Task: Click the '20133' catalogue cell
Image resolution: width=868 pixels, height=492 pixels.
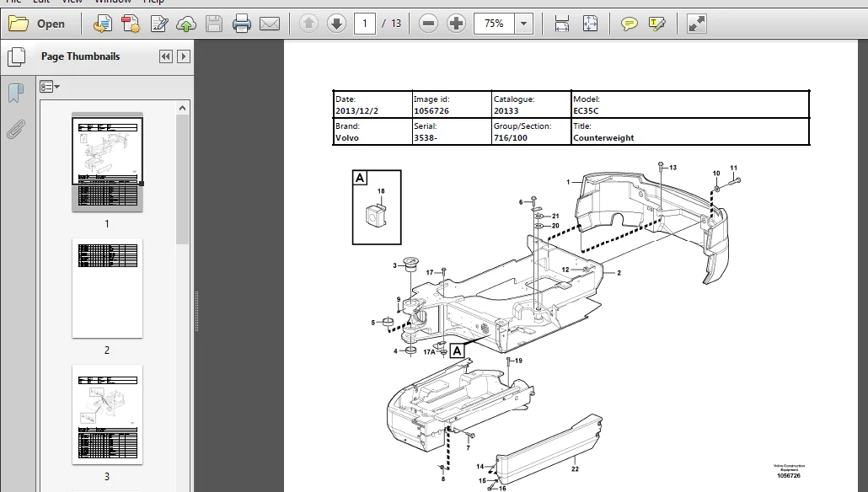Action: pos(532,104)
